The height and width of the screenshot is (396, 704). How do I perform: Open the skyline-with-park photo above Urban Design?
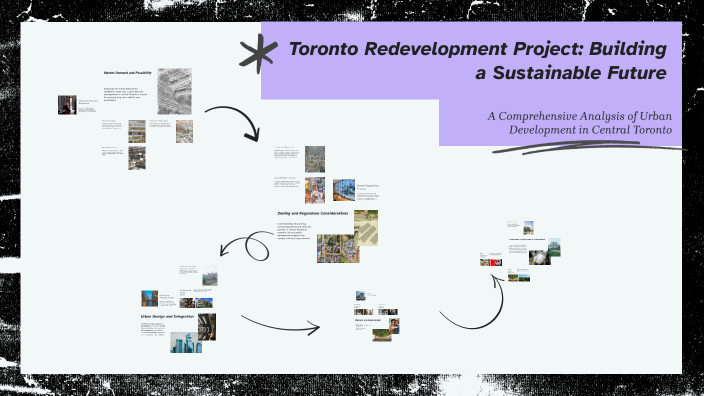(210, 276)
